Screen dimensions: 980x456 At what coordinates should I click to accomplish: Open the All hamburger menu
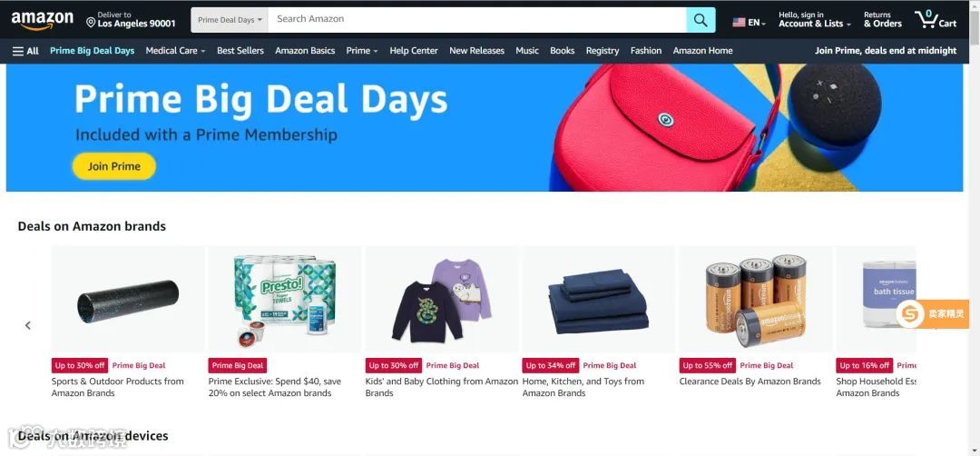point(25,51)
